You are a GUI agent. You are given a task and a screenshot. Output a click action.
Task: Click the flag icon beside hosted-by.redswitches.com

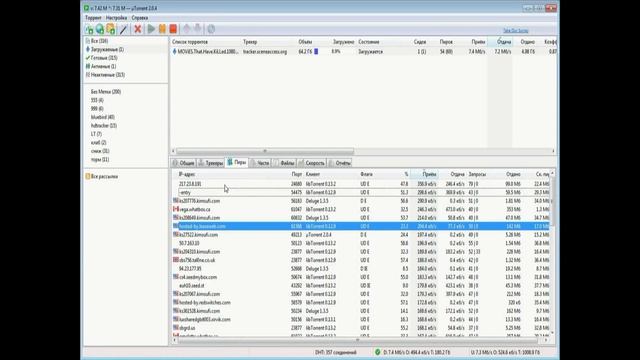pyautogui.click(x=176, y=302)
